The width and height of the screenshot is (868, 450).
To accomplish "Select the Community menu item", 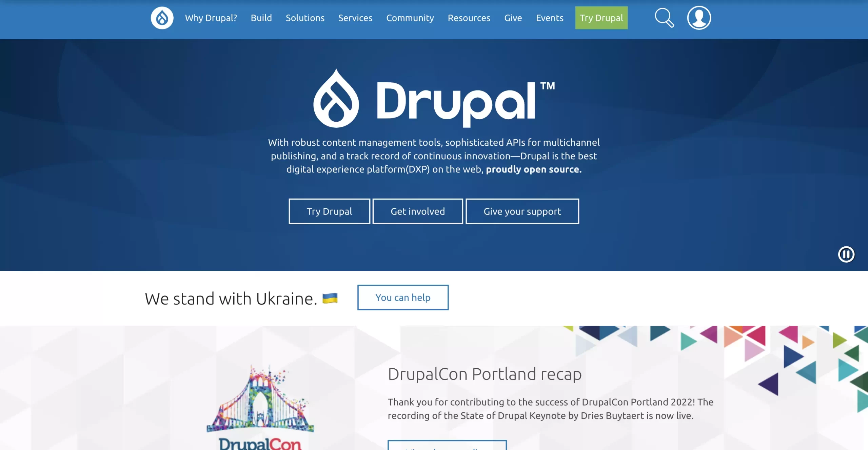I will (x=410, y=18).
